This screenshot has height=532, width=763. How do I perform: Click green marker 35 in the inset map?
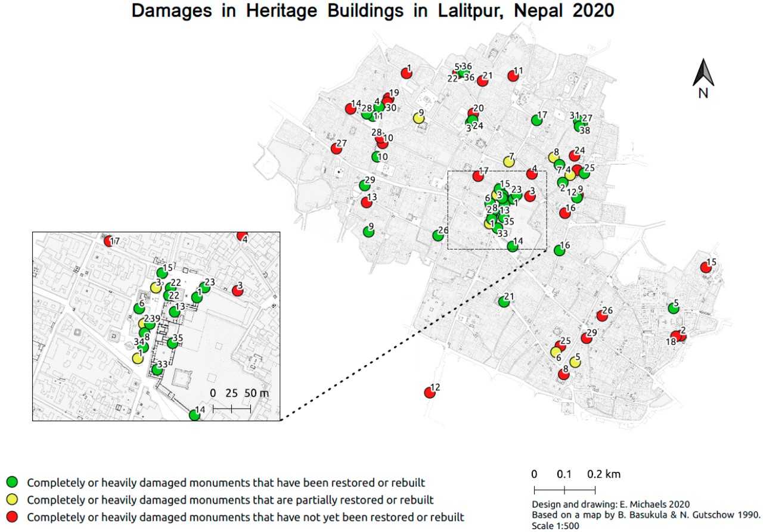coord(172,343)
